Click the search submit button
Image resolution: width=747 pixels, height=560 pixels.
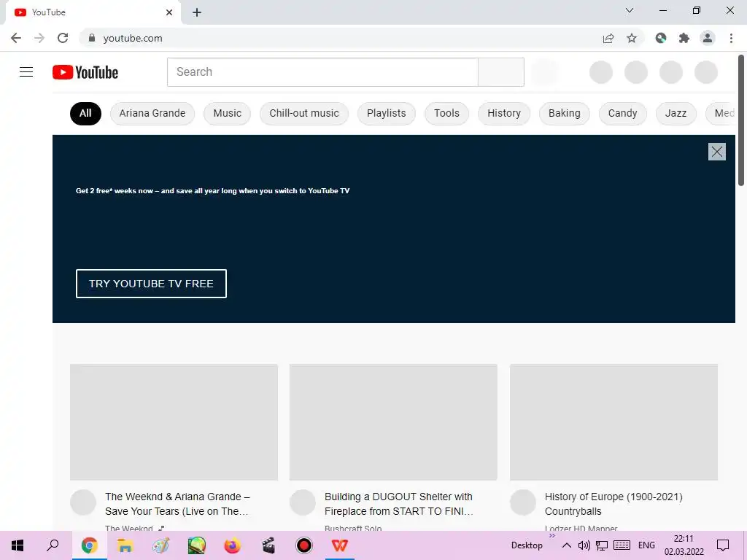[x=501, y=72]
